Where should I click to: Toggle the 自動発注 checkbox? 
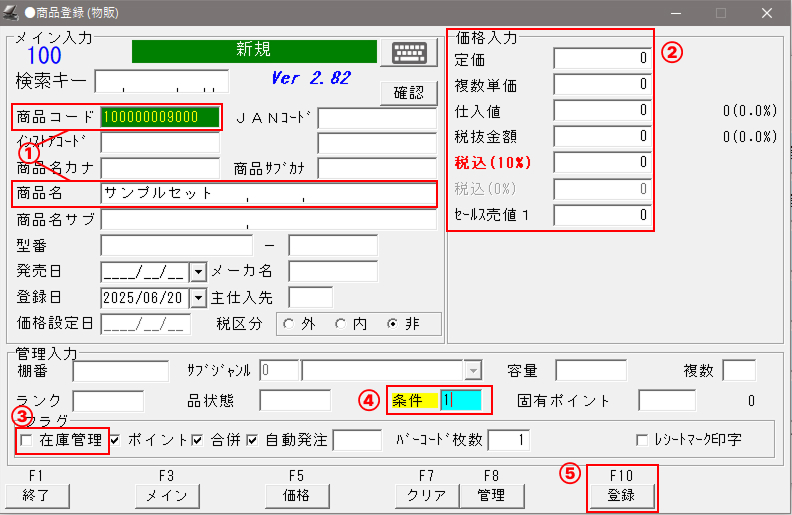[253, 440]
